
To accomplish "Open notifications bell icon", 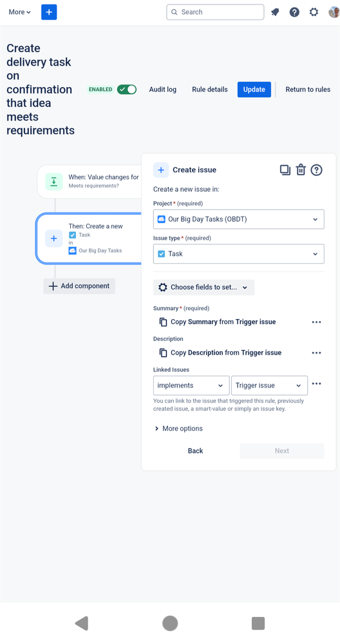I will (275, 12).
